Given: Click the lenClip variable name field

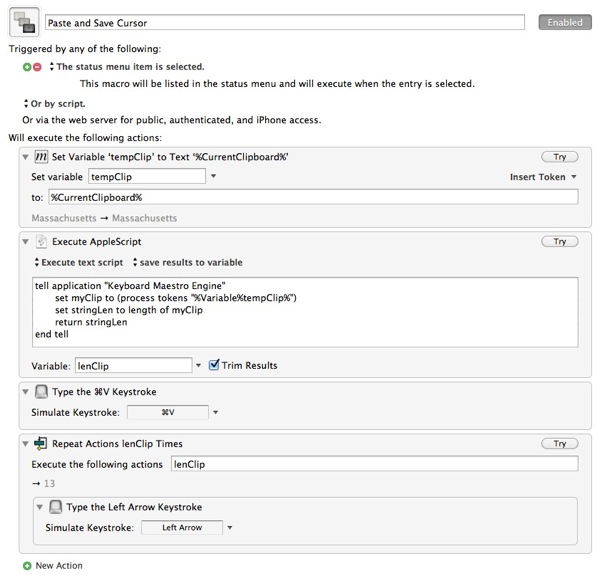Looking at the screenshot, I should (134, 366).
